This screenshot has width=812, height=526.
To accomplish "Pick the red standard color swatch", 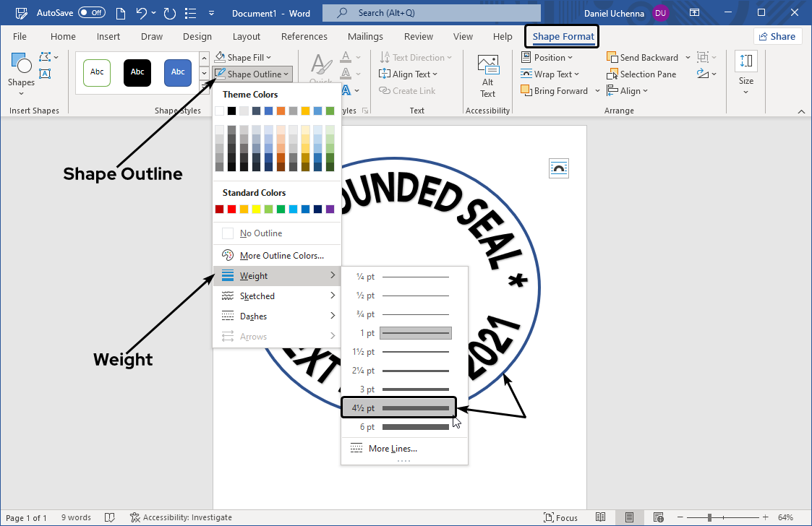I will coord(231,210).
